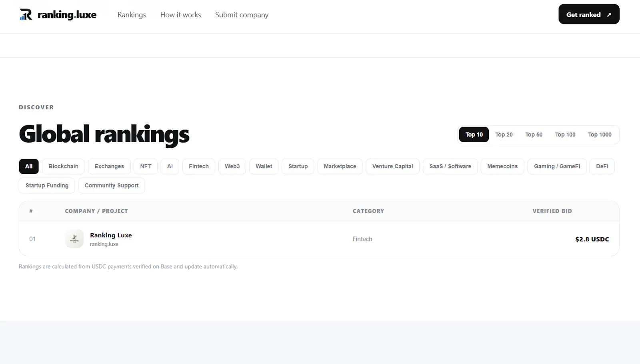Click the Fintech category cell in row 01
This screenshot has width=640, height=364.
coord(362,239)
